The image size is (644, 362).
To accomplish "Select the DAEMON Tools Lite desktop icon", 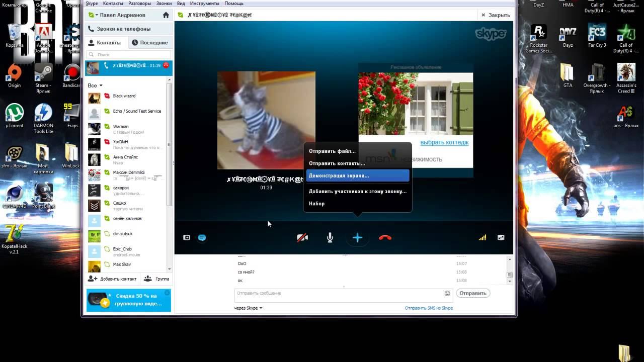I will pos(43,119).
